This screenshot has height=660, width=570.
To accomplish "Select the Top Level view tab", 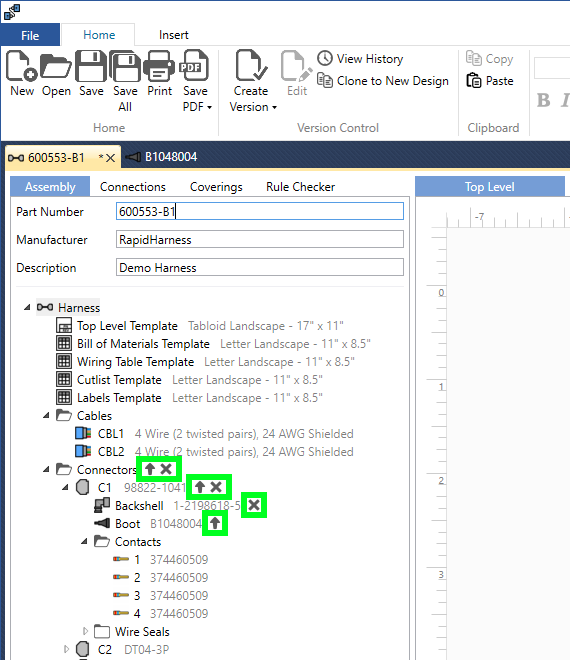I will coord(490,186).
